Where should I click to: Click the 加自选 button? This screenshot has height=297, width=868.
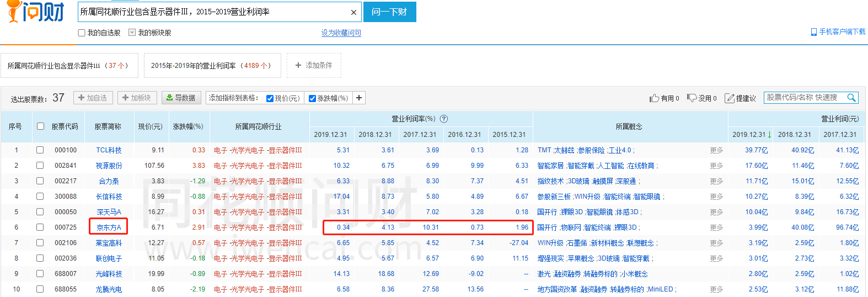(93, 98)
